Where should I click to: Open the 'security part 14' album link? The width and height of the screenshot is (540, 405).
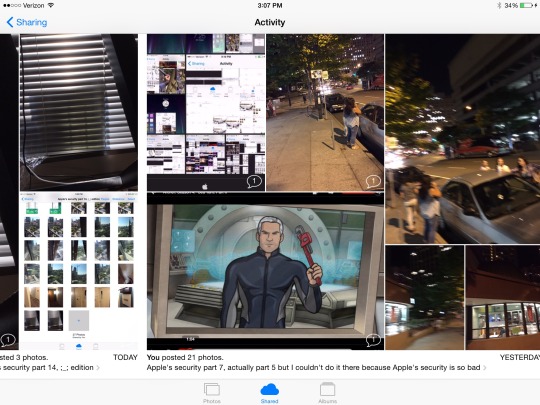pos(50,367)
